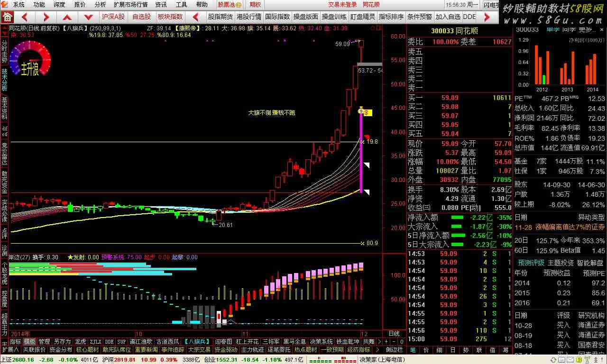
Task: Click the 上证 index value 2680.16
Action: 23,360
